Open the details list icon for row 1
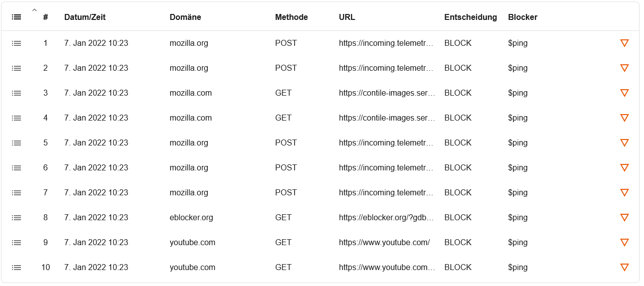 tap(16, 43)
